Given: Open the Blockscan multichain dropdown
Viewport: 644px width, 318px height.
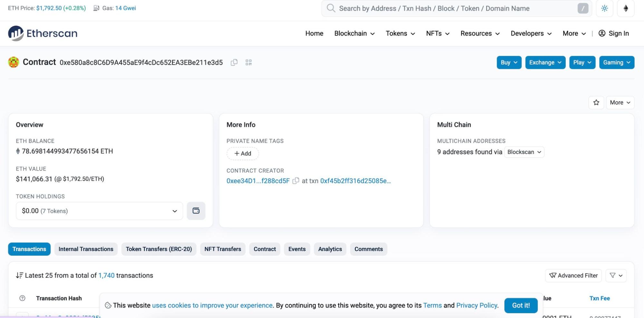Looking at the screenshot, I should click(x=524, y=152).
